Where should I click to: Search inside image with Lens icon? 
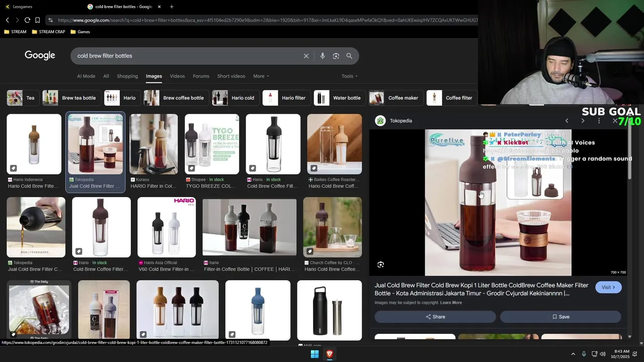click(381, 264)
